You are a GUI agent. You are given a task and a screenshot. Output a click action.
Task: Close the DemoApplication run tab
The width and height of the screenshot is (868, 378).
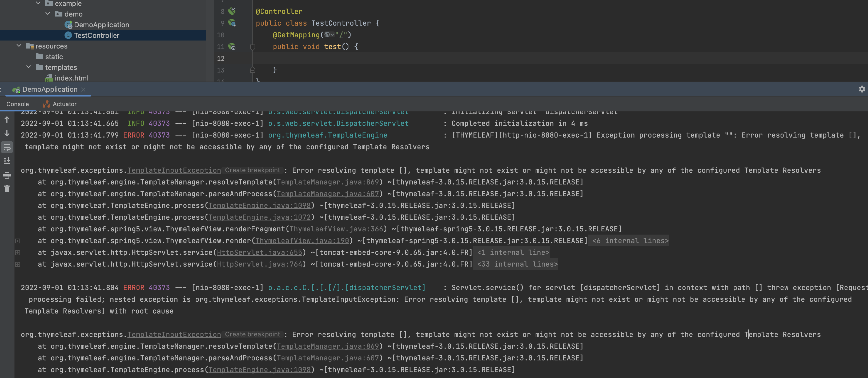[x=83, y=89]
